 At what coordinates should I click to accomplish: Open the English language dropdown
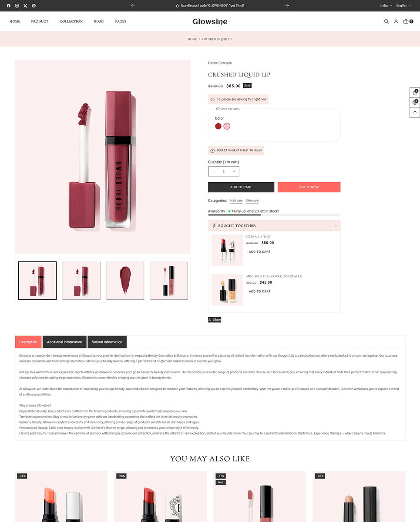coord(404,6)
